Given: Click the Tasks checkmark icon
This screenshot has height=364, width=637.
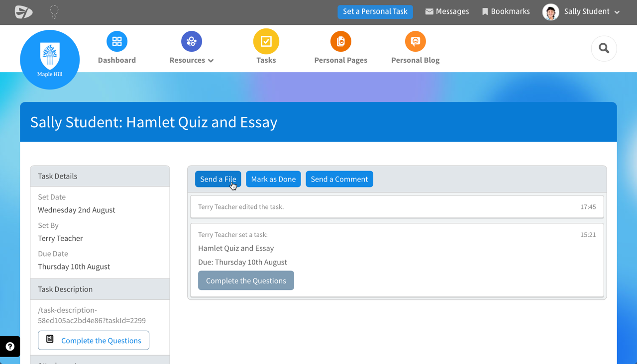Looking at the screenshot, I should click(x=266, y=41).
